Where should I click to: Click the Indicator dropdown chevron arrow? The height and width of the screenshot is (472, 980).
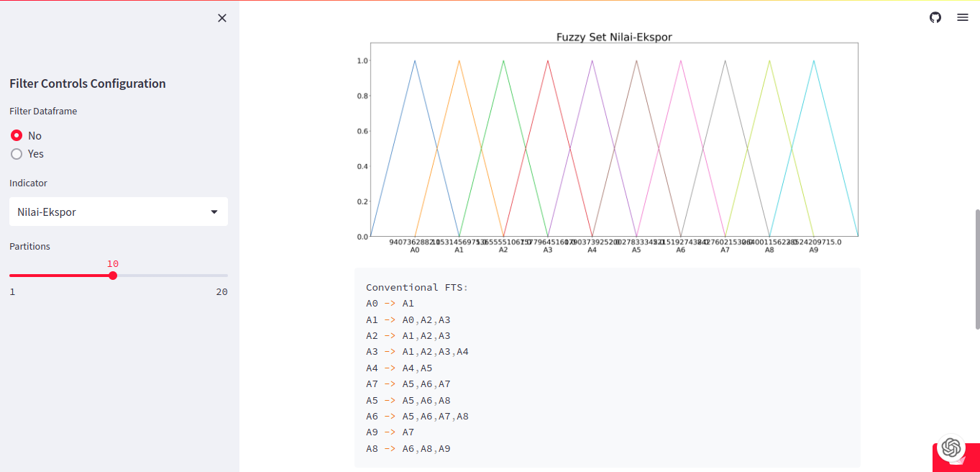point(214,211)
